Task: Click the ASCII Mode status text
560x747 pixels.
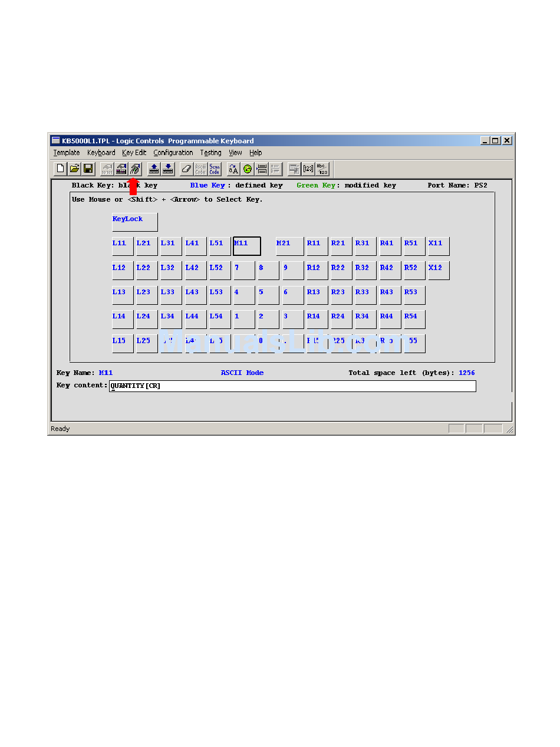Action: [x=242, y=373]
